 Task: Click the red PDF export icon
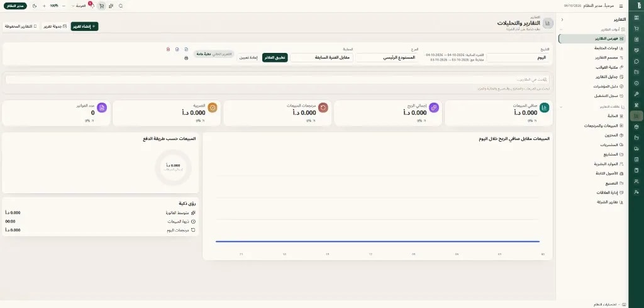[x=168, y=49]
